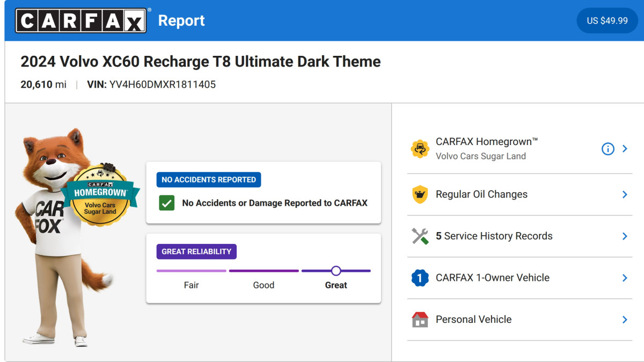Image resolution: width=644 pixels, height=362 pixels.
Task: Expand the Service History Records chevron
Action: click(625, 236)
